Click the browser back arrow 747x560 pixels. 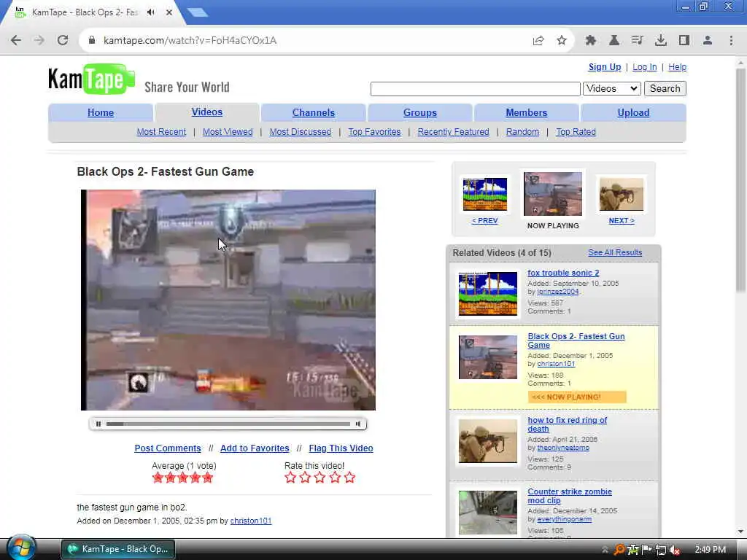pos(16,41)
